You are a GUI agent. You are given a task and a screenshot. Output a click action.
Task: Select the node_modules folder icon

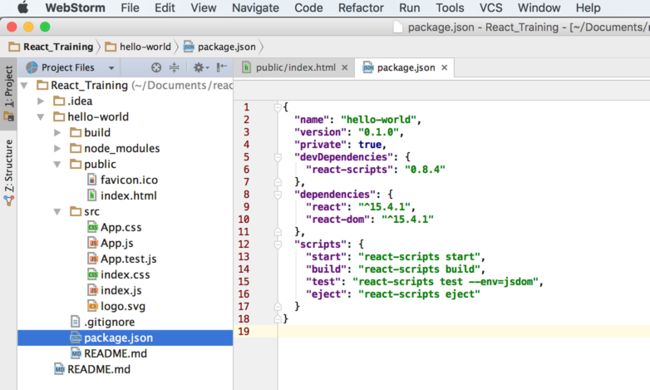tap(75, 148)
